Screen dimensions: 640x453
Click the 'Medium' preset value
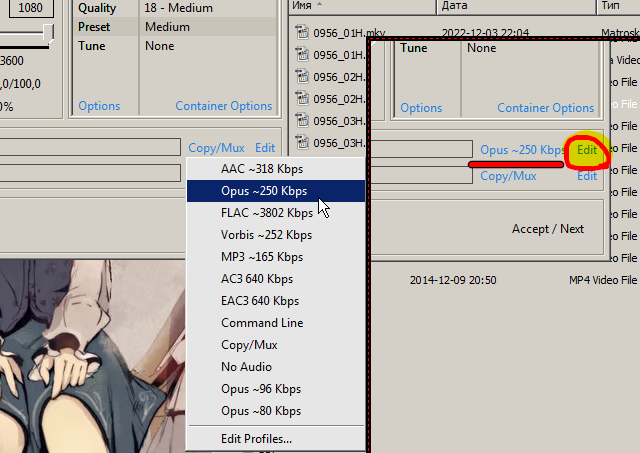[x=167, y=27]
